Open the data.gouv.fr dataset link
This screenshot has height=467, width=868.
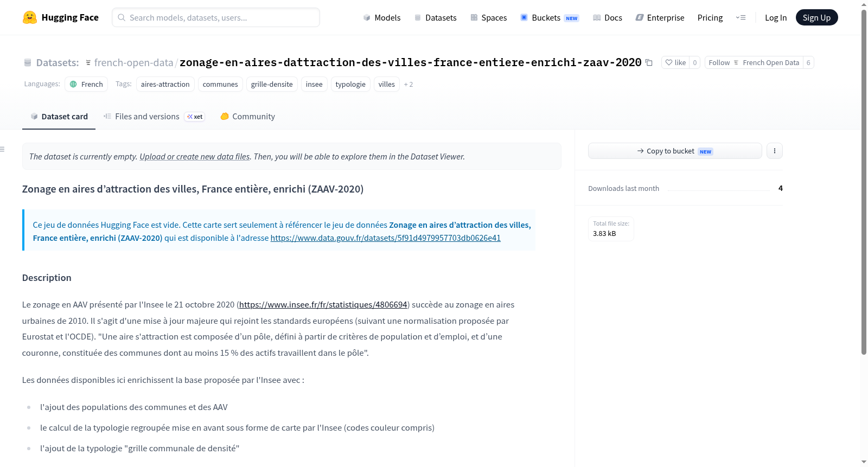click(x=386, y=238)
